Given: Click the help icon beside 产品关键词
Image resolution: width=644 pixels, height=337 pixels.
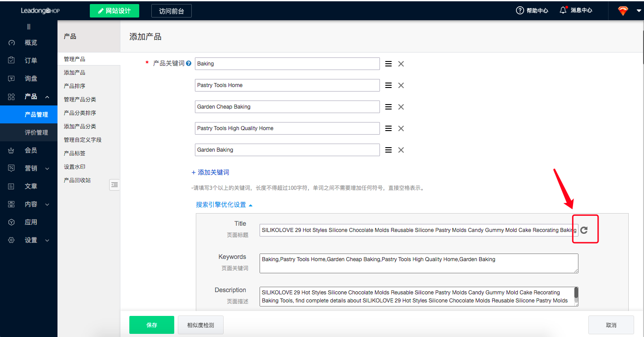Looking at the screenshot, I should (x=189, y=64).
